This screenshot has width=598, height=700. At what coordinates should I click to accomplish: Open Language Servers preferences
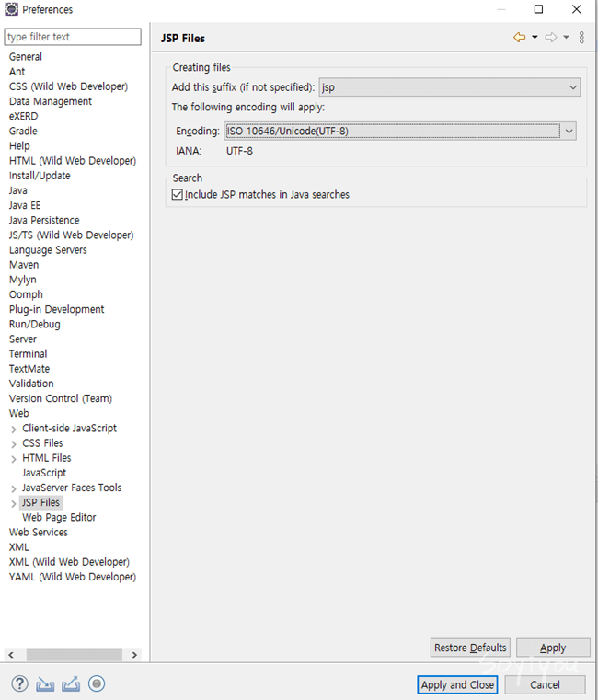tap(48, 250)
